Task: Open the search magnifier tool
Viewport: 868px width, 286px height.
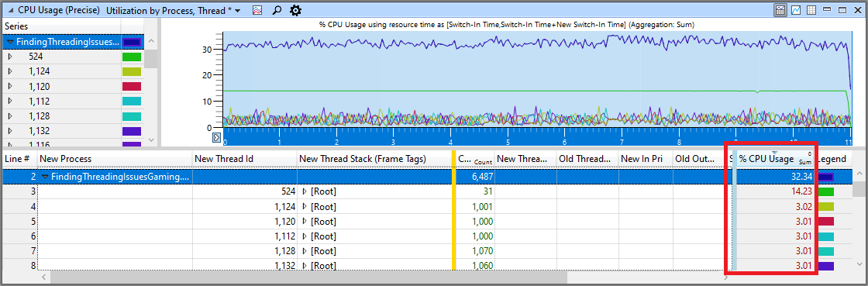Action: [x=277, y=10]
